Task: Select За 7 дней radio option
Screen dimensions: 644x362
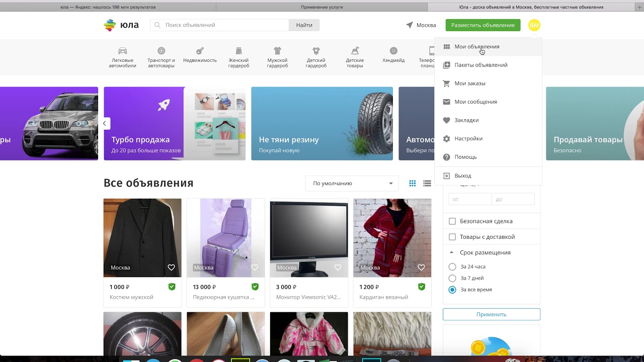Action: coord(452,279)
